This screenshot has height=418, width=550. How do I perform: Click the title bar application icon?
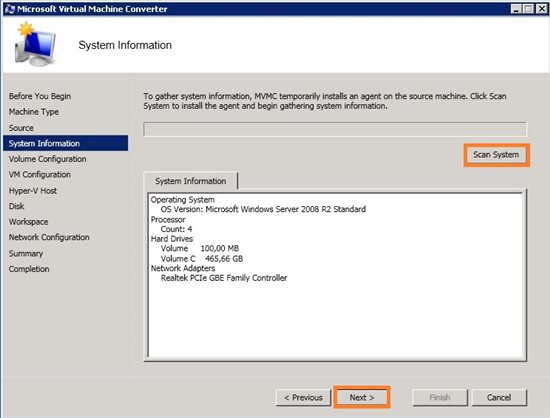coord(10,9)
